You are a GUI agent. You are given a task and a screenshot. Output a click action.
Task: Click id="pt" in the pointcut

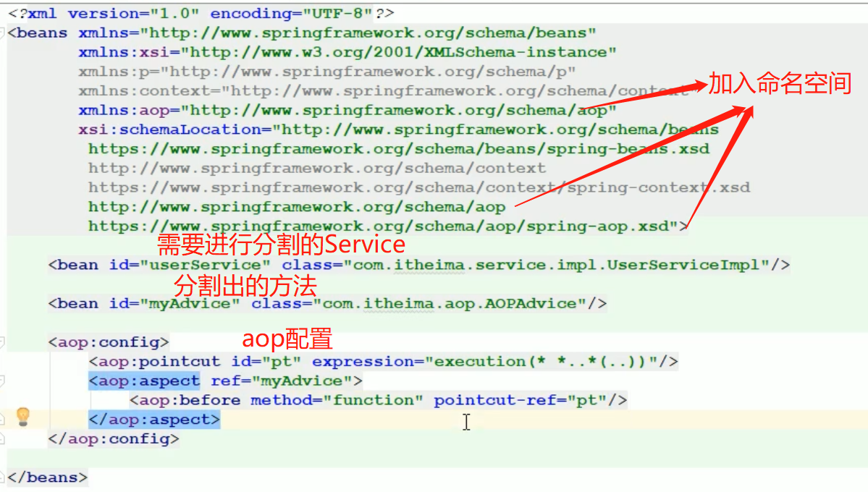[x=266, y=362]
